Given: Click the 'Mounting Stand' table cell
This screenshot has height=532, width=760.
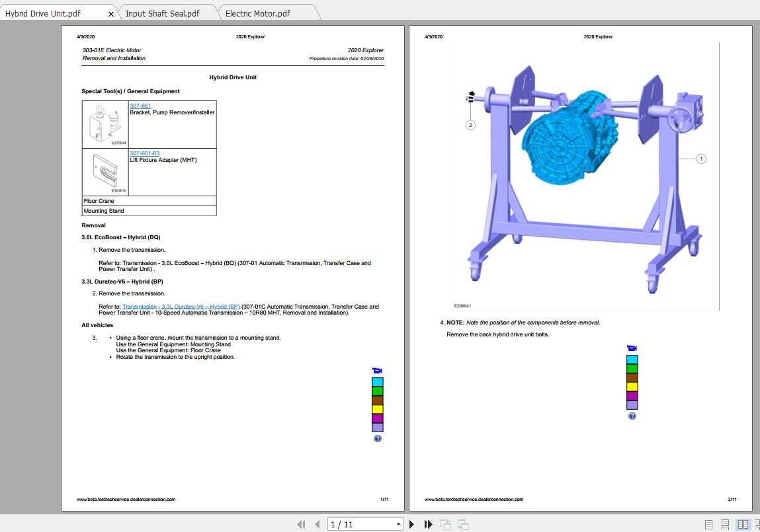Looking at the screenshot, I should [x=149, y=211].
